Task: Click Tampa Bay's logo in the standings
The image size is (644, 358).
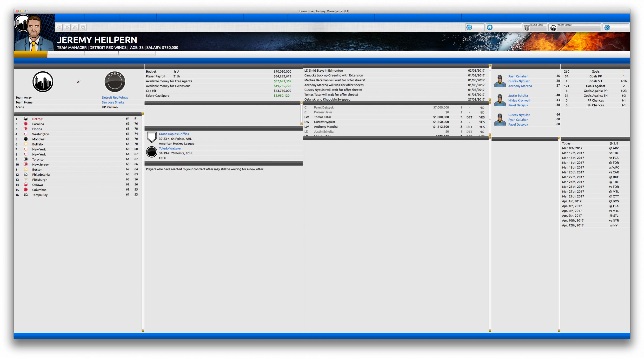Action: 26,194
